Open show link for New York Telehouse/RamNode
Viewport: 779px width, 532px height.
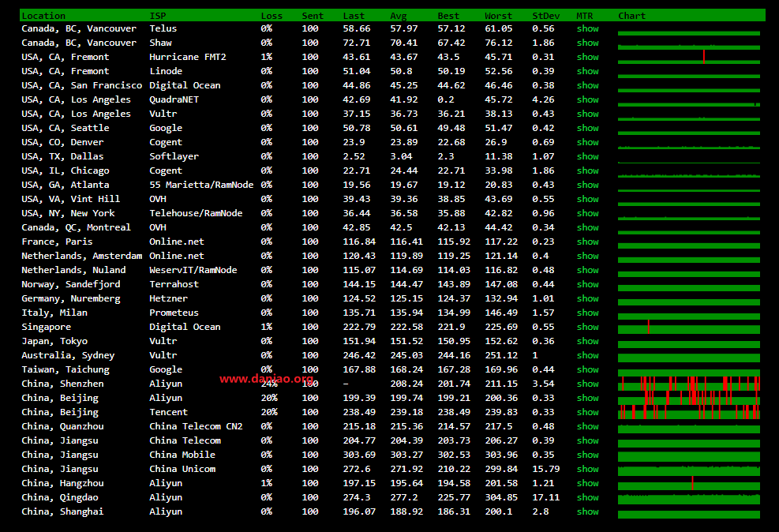587,213
